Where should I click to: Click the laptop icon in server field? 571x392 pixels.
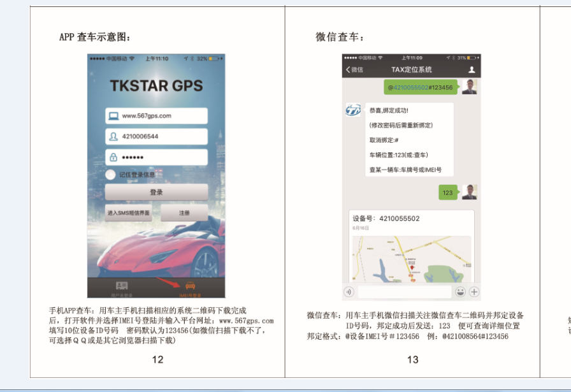(x=113, y=116)
